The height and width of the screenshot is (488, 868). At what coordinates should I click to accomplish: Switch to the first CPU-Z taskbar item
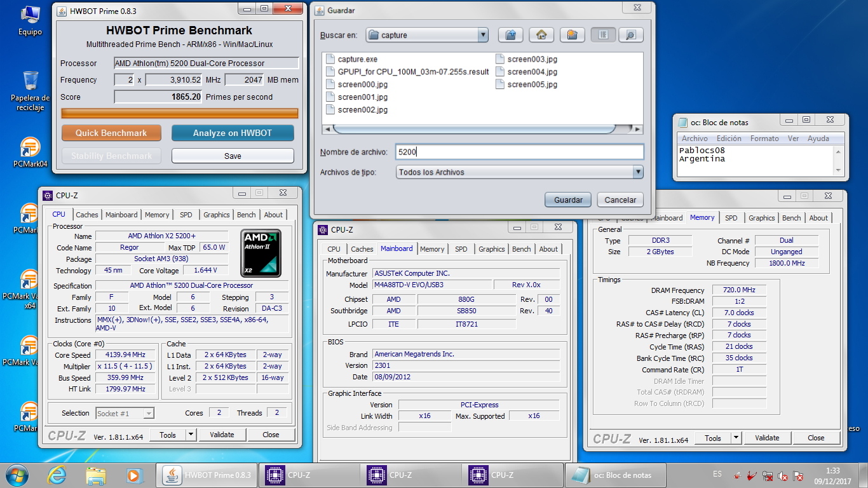coord(309,475)
